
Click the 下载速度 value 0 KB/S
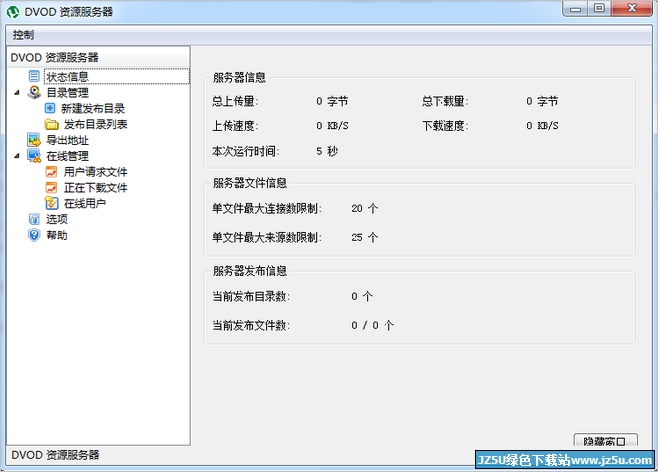point(543,126)
